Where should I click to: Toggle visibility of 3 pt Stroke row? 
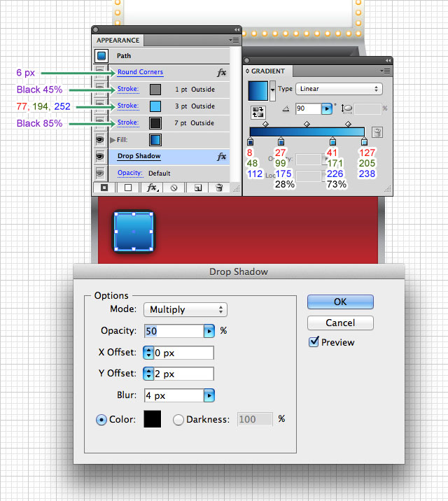100,106
